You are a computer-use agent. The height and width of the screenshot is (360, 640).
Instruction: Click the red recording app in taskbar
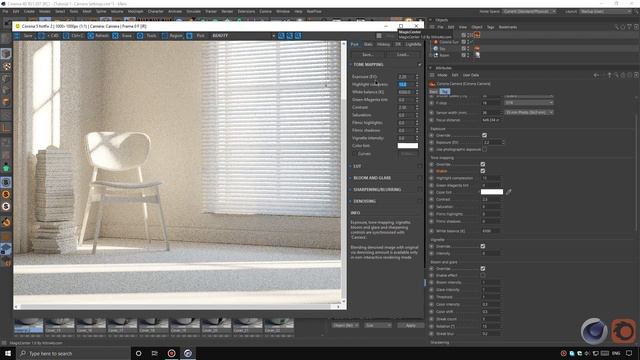(171, 353)
